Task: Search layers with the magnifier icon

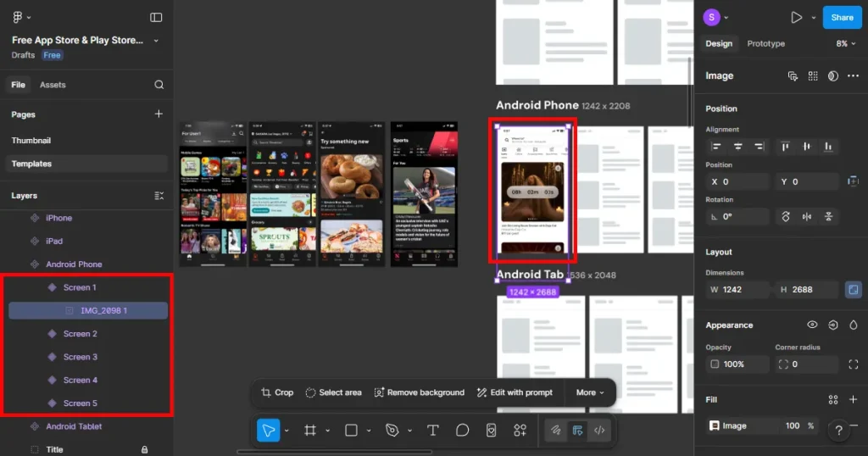Action: point(159,85)
